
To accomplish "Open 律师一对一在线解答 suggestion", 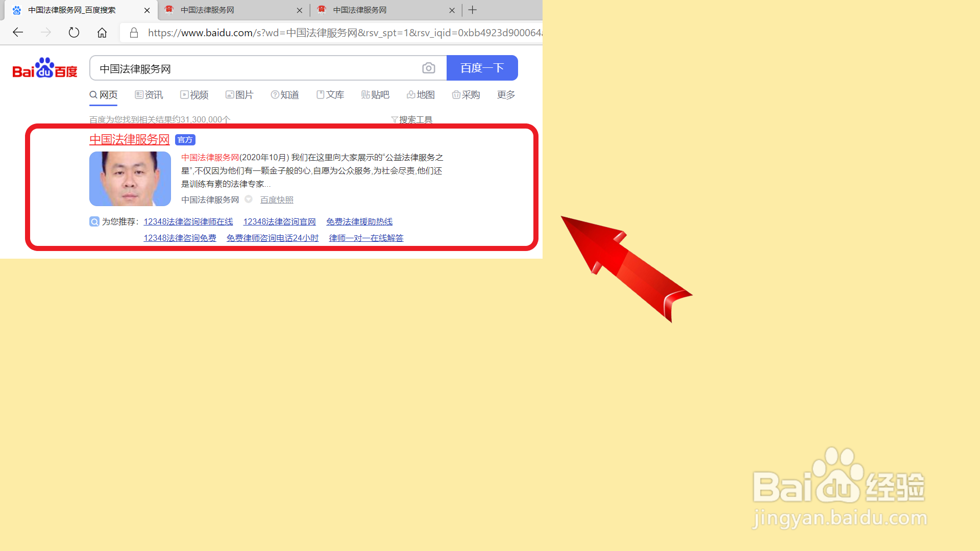I will pyautogui.click(x=366, y=238).
